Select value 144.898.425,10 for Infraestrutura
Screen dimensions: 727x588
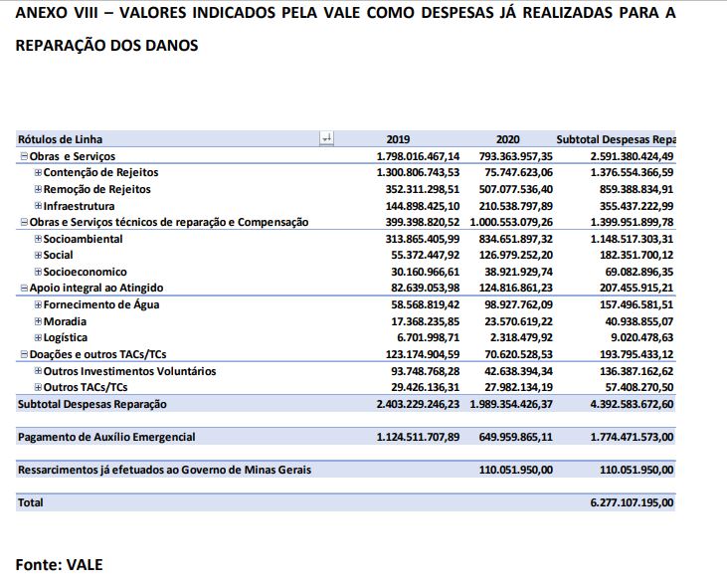coord(423,206)
